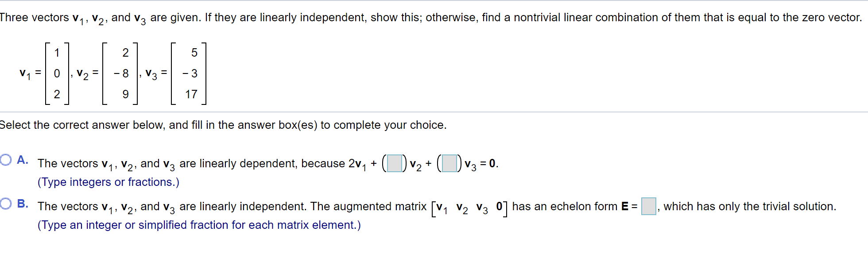Click the empty matrix box after E =
Viewport: 868px width, 262px height.
[648, 207]
